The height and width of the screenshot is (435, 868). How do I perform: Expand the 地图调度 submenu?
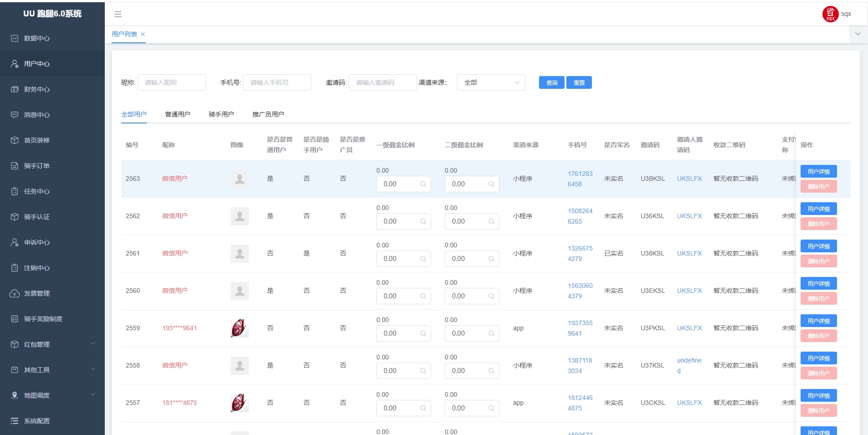[x=36, y=395]
